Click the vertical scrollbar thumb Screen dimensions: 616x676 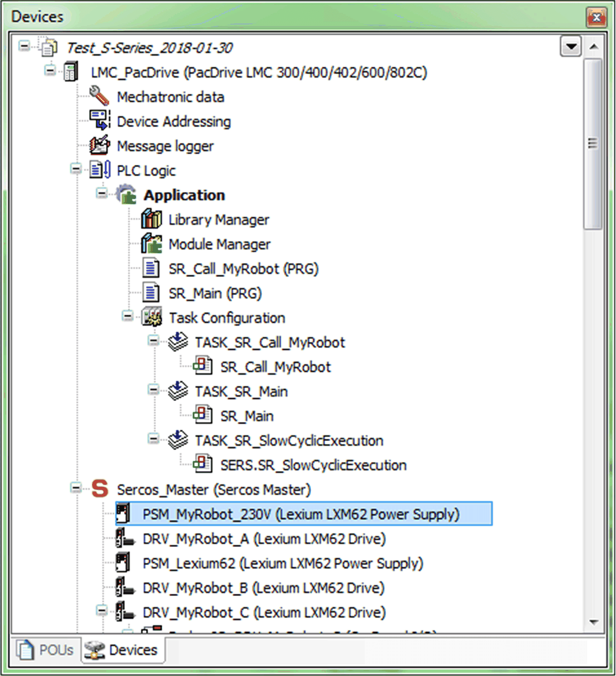[593, 144]
